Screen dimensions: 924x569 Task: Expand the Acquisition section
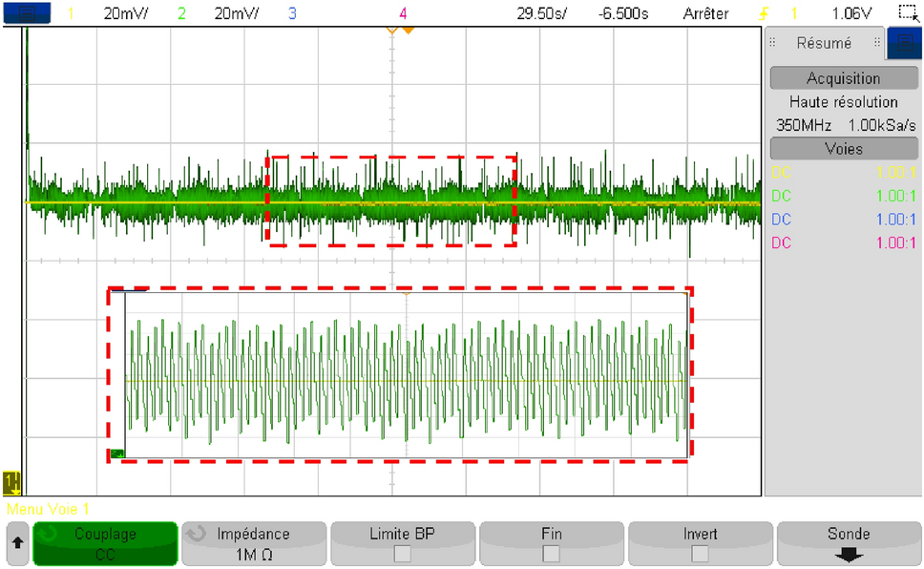tap(844, 77)
